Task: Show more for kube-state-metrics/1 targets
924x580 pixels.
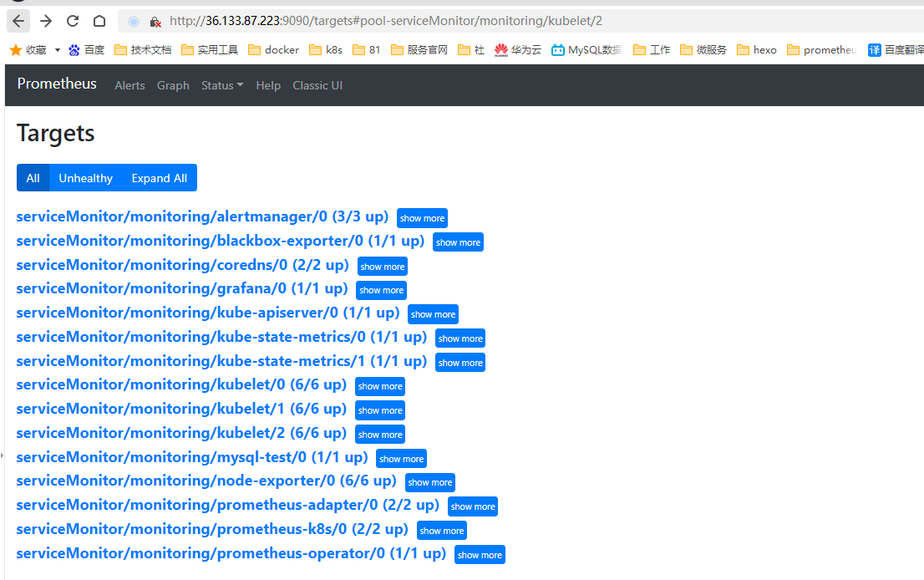Action: point(460,363)
